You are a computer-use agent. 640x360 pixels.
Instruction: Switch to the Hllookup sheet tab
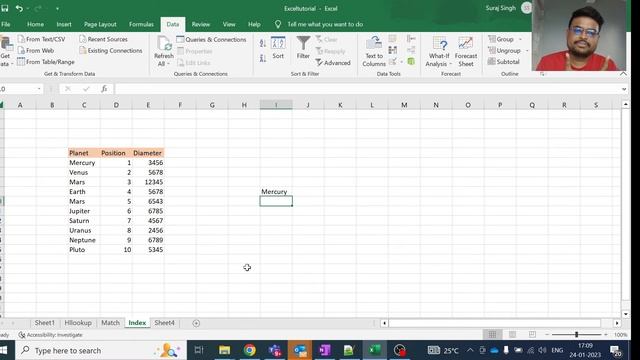click(78, 323)
